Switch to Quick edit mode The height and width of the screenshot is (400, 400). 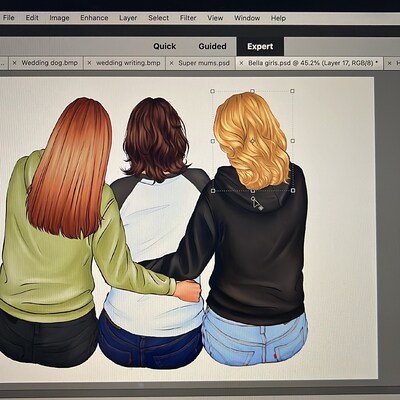(164, 46)
